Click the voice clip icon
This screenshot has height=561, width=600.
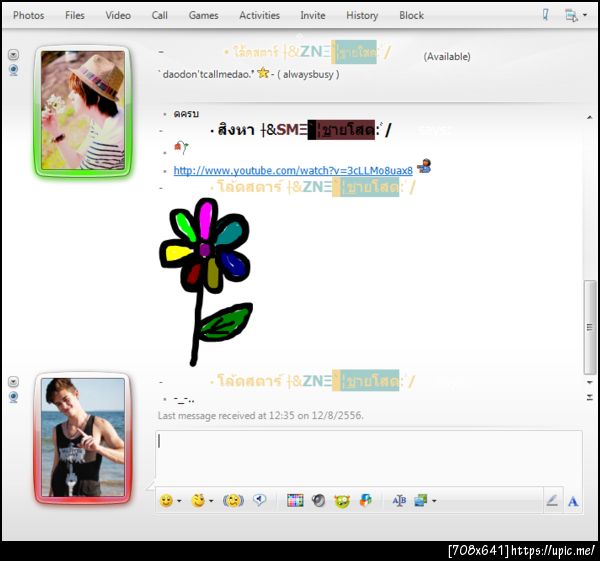tap(260, 500)
